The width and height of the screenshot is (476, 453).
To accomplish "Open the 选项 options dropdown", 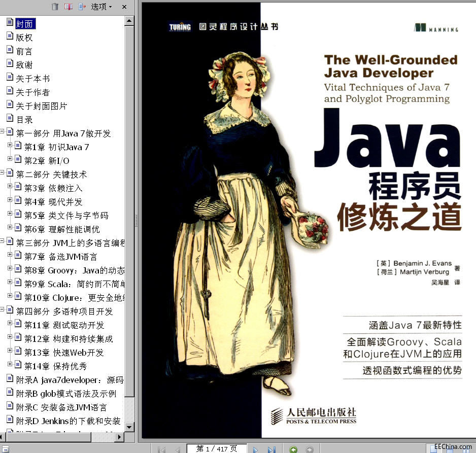I will tap(101, 7).
